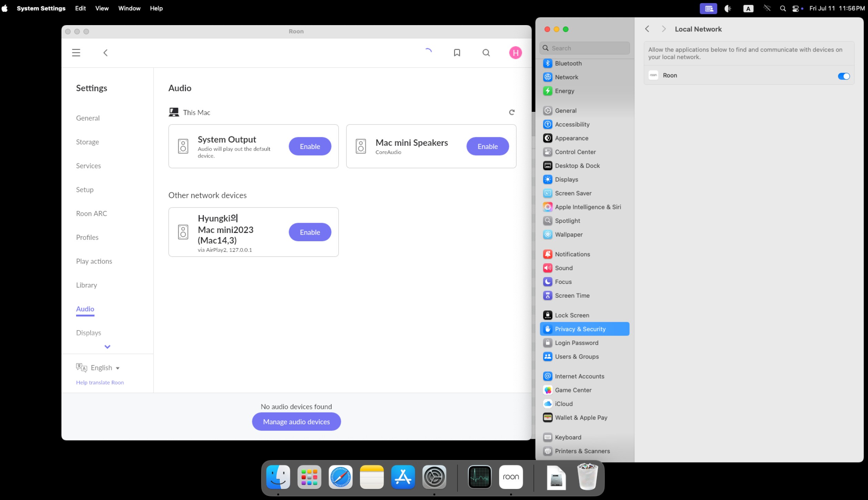The height and width of the screenshot is (500, 868).
Task: Open Help translate Roon link
Action: (100, 383)
